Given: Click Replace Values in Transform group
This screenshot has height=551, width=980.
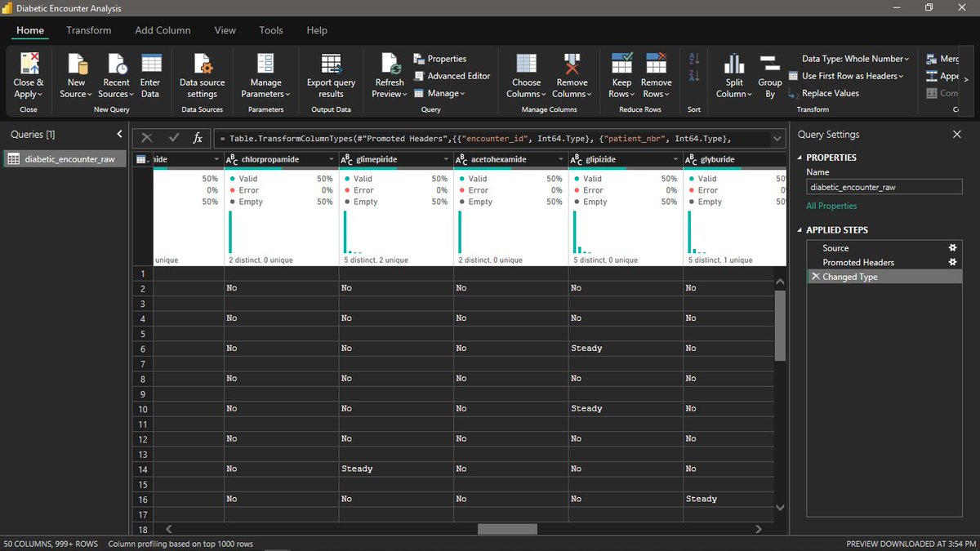Looking at the screenshot, I should [824, 93].
